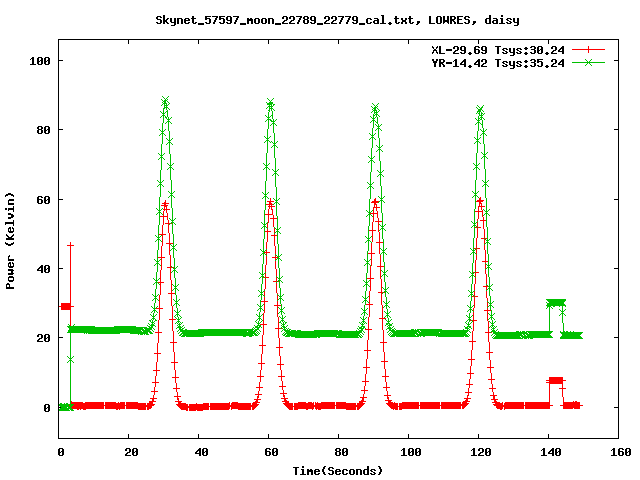Click the green calibration step near 142 seconds
This screenshot has width=640, height=480.
pyautogui.click(x=556, y=303)
